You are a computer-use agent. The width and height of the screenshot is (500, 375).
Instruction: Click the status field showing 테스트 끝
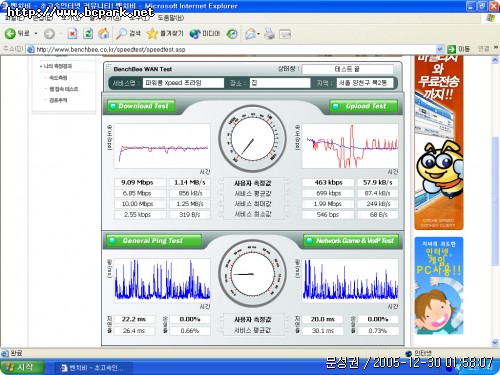click(x=347, y=69)
